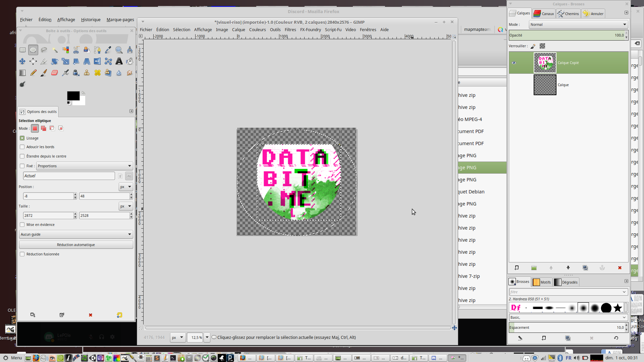Expand the Aucun guide dropdown
644x362 pixels.
click(x=76, y=234)
